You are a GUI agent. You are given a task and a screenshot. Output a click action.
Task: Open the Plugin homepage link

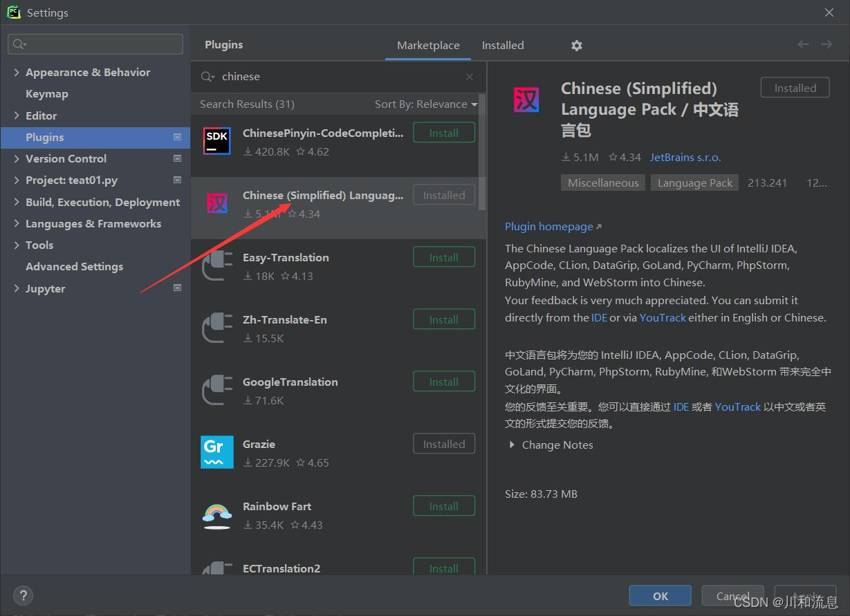point(553,227)
